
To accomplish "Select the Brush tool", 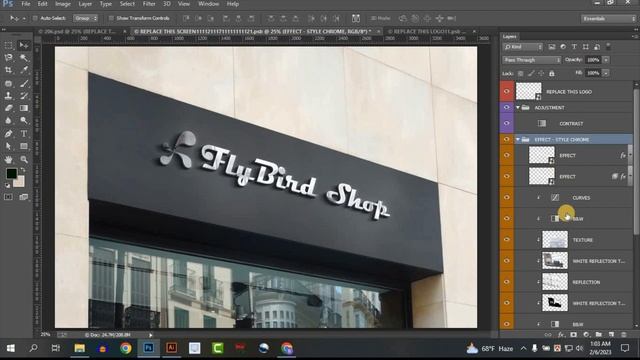I will click(x=24, y=83).
